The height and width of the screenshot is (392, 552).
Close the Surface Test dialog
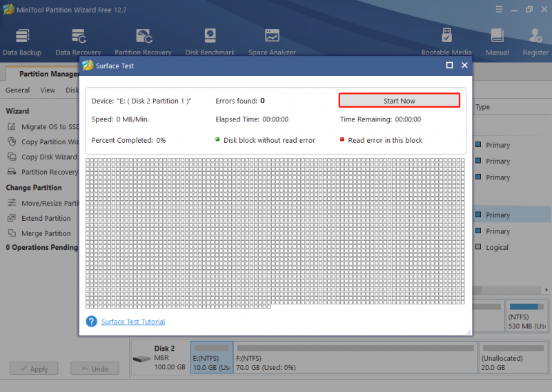(464, 65)
